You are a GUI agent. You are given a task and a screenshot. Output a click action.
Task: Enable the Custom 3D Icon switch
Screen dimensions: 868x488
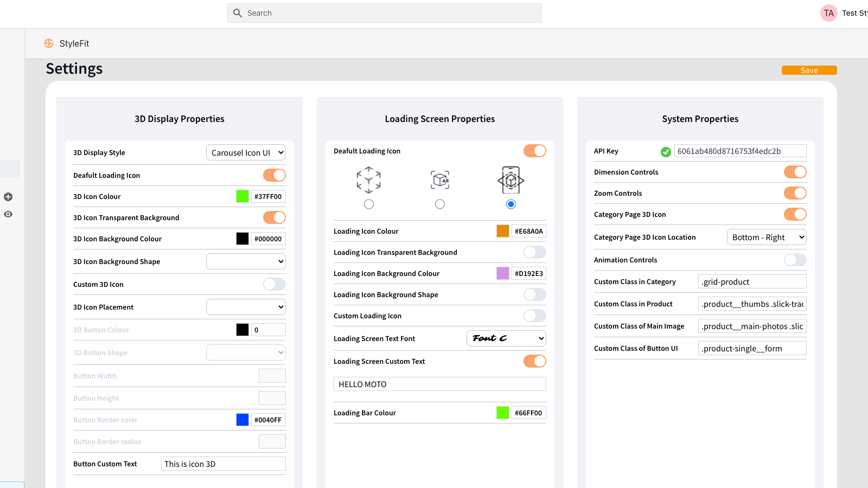[275, 284]
